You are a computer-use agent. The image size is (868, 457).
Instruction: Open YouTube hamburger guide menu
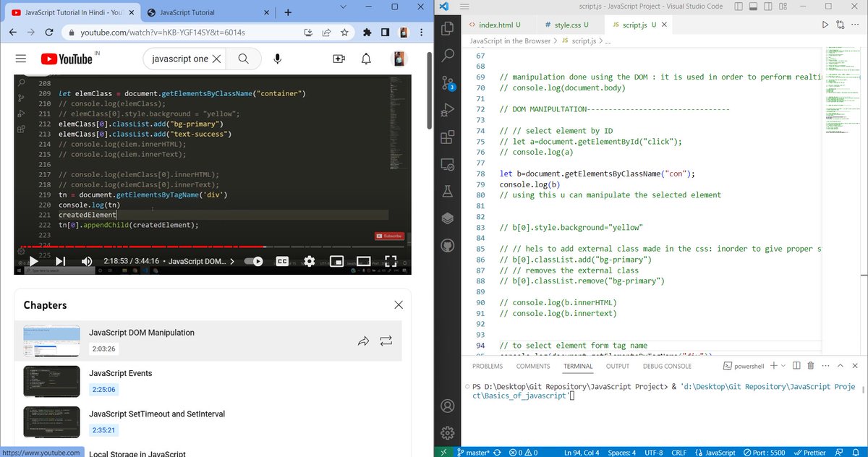[20, 59]
